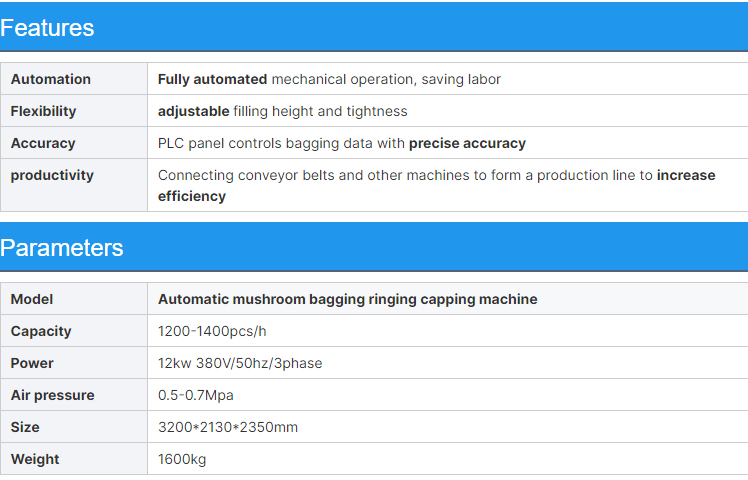
Task: Click the Power row label
Action: (32, 363)
